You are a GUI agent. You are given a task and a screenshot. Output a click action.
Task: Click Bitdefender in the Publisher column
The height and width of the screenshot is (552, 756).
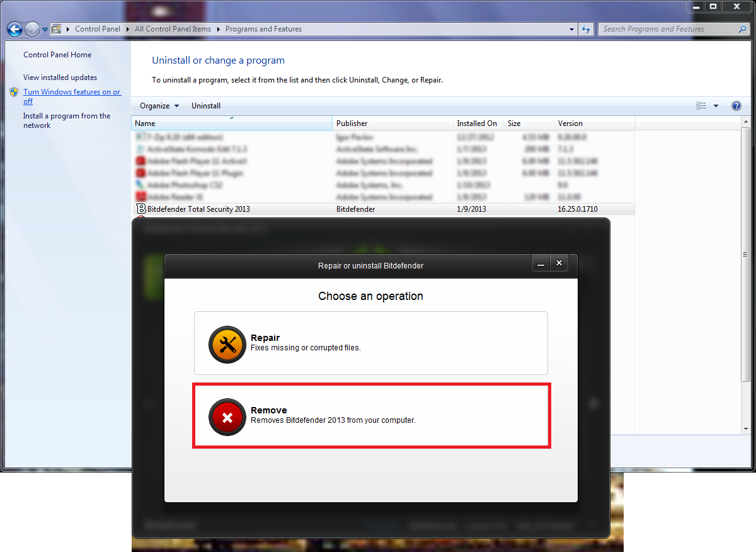tap(355, 209)
